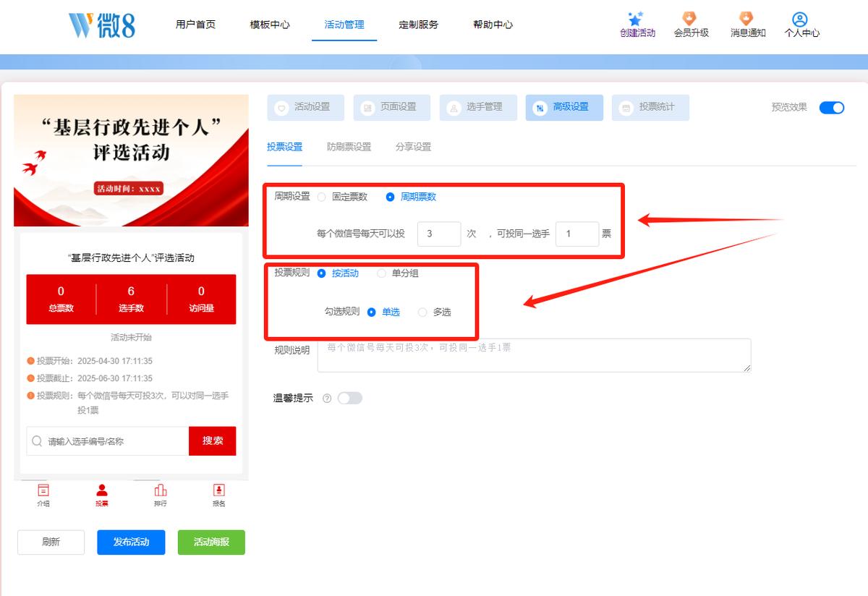Click the 规则说明 text area
The width and height of the screenshot is (868, 596).
tap(534, 355)
